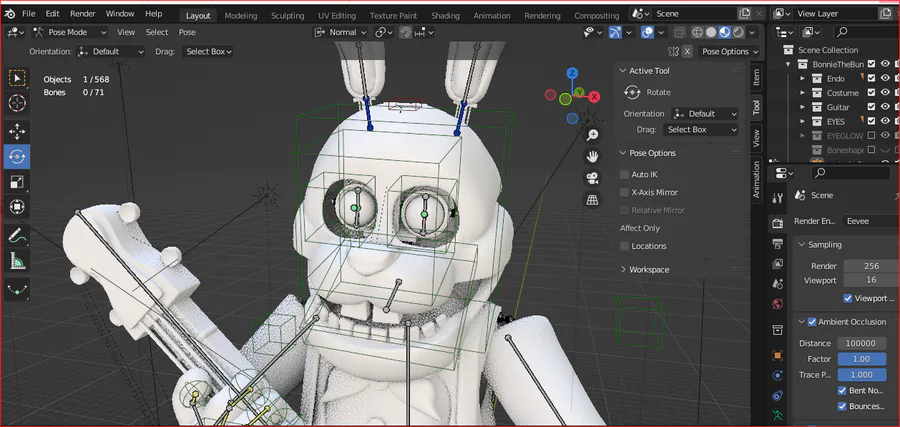Open Pose Options dropdown in header
Image resolution: width=900 pixels, height=427 pixels.
728,52
